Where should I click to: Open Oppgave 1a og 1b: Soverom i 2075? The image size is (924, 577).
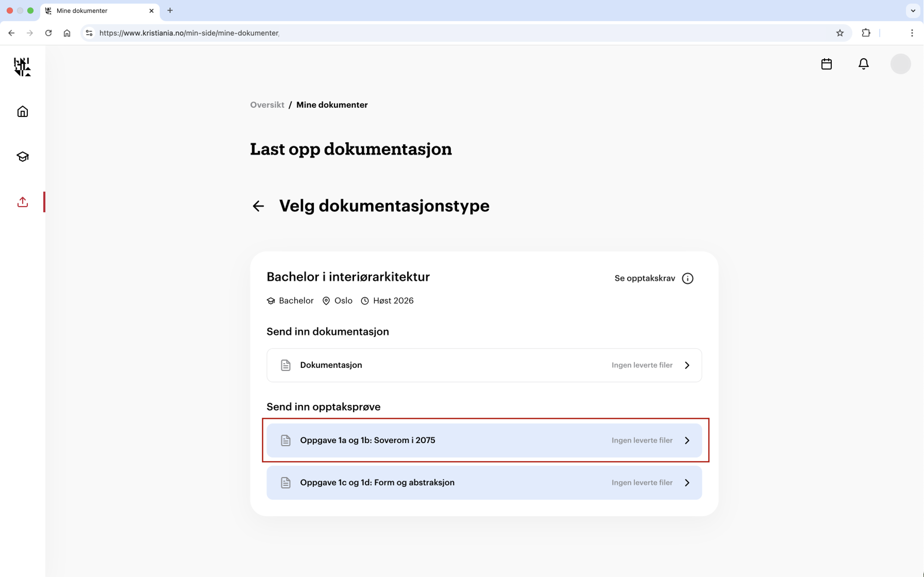click(483, 440)
